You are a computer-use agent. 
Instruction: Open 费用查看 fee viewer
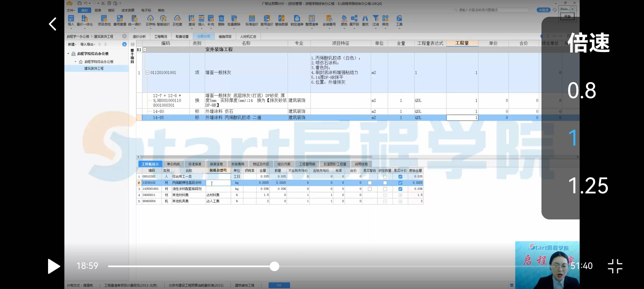pos(120,20)
